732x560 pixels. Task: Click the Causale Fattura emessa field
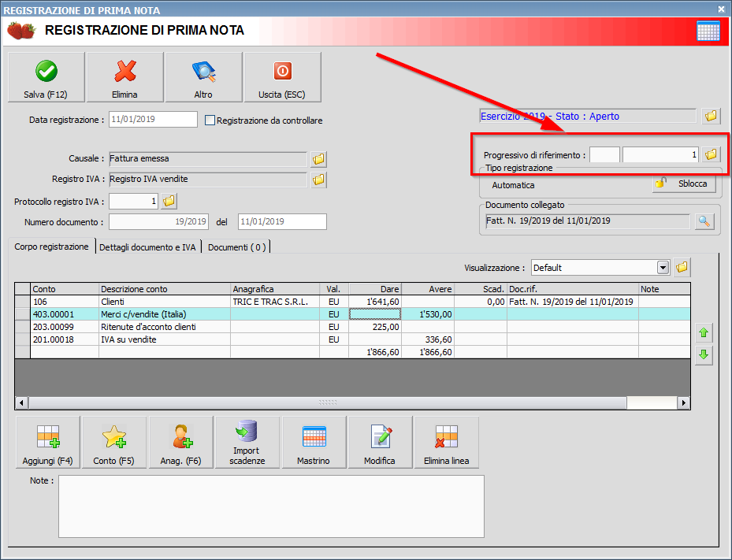[208, 159]
